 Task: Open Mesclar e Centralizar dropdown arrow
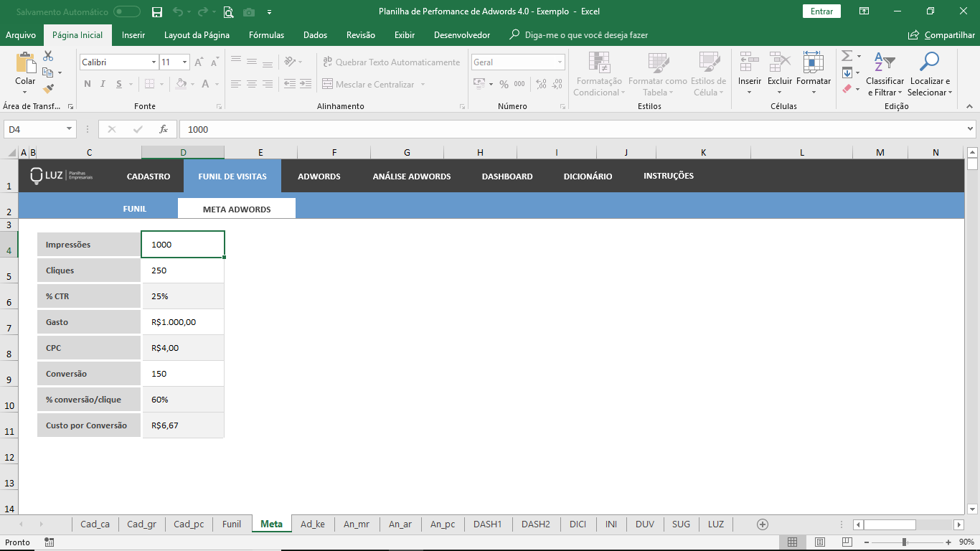(x=423, y=85)
